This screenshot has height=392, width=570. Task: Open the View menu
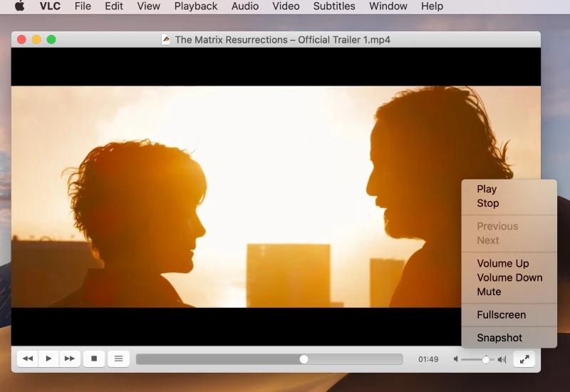pos(148,6)
